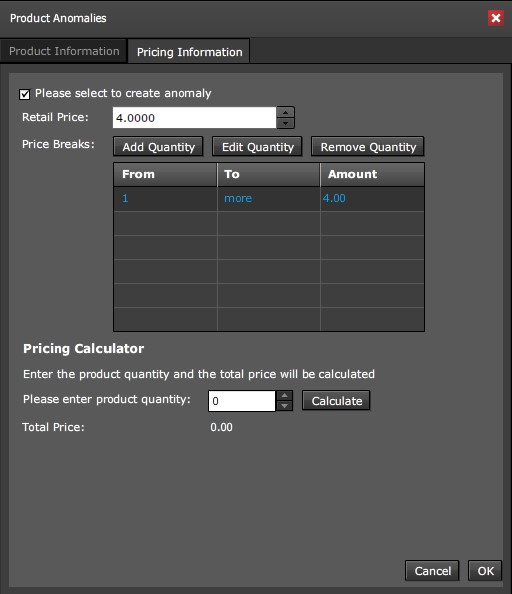
Task: Click the Total Price value 0.00
Action: point(222,427)
